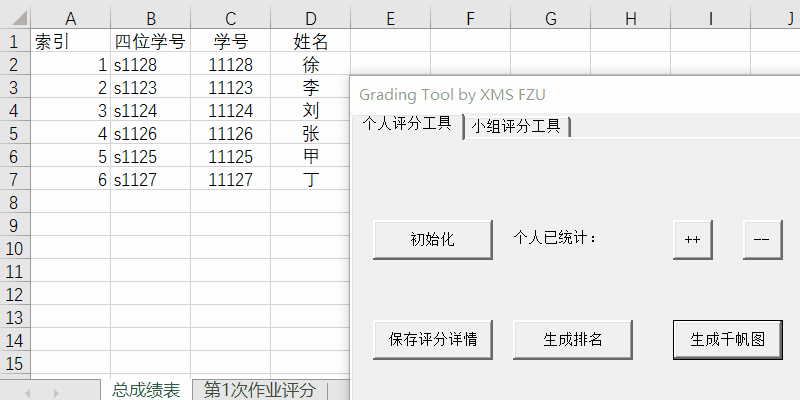Select index cell with value 3
The height and width of the screenshot is (400, 800).
[x=70, y=110]
